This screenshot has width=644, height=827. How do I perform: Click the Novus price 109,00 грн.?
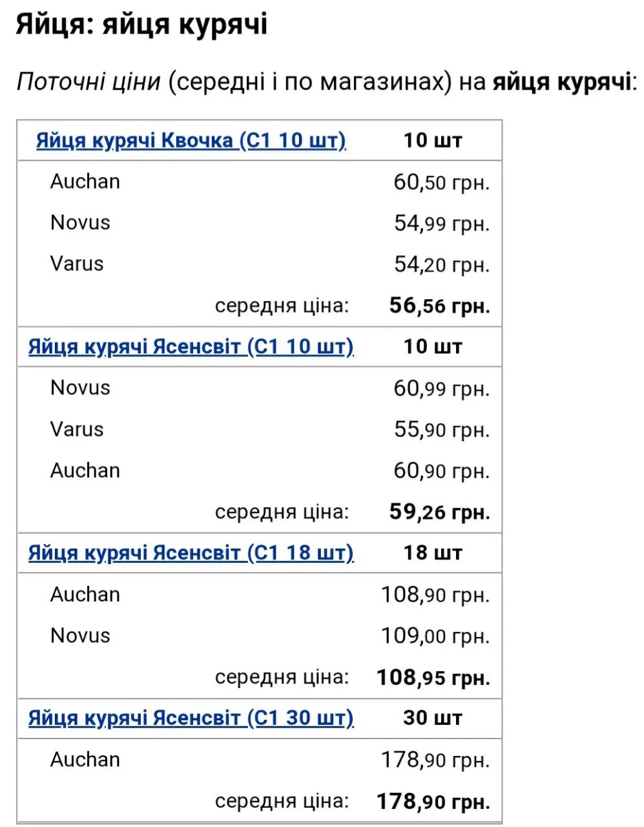point(435,636)
